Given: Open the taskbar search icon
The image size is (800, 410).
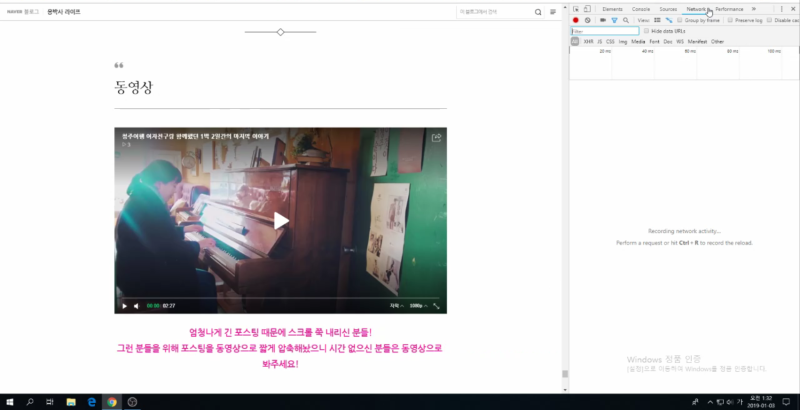Looking at the screenshot, I should (x=30, y=402).
